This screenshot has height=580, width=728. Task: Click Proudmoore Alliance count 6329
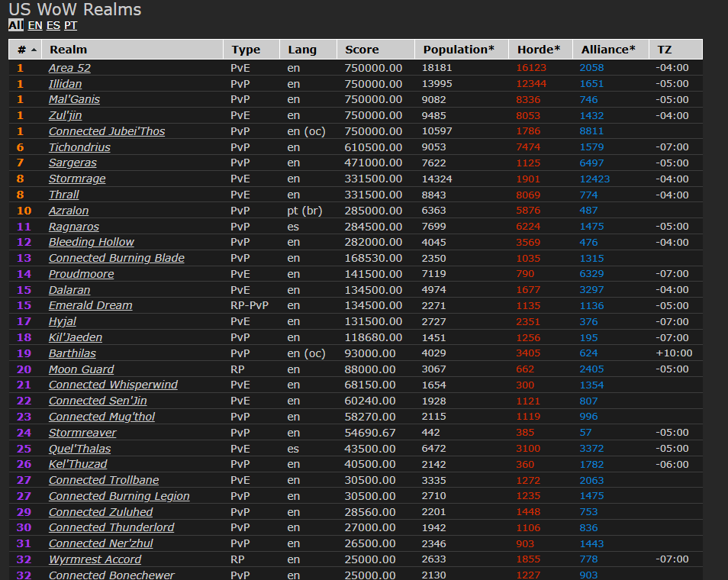591,273
